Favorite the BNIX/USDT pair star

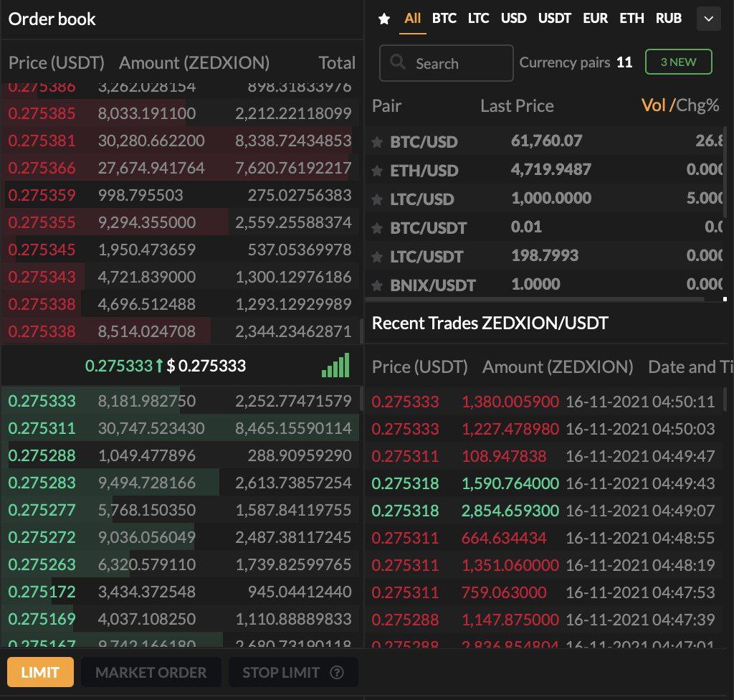click(x=377, y=285)
